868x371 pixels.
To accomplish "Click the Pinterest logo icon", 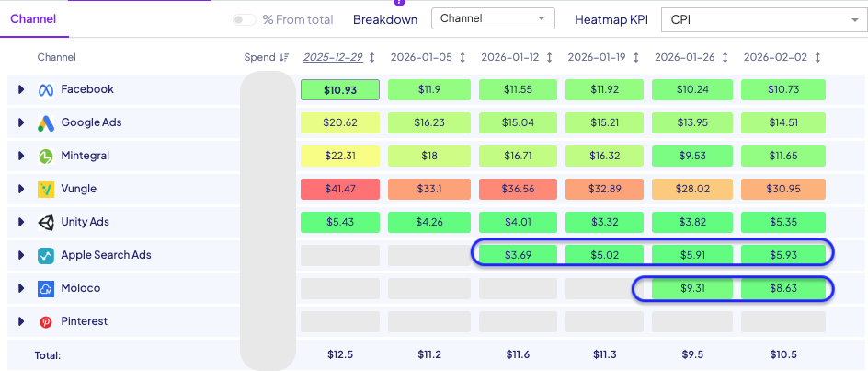I will click(x=46, y=322).
